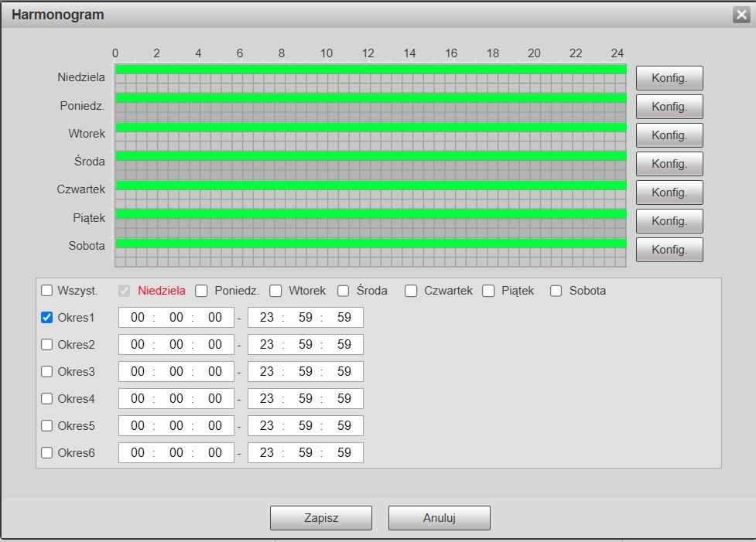Open Konfig. for Środa row
Viewport: 756px width, 542px height.
[669, 164]
